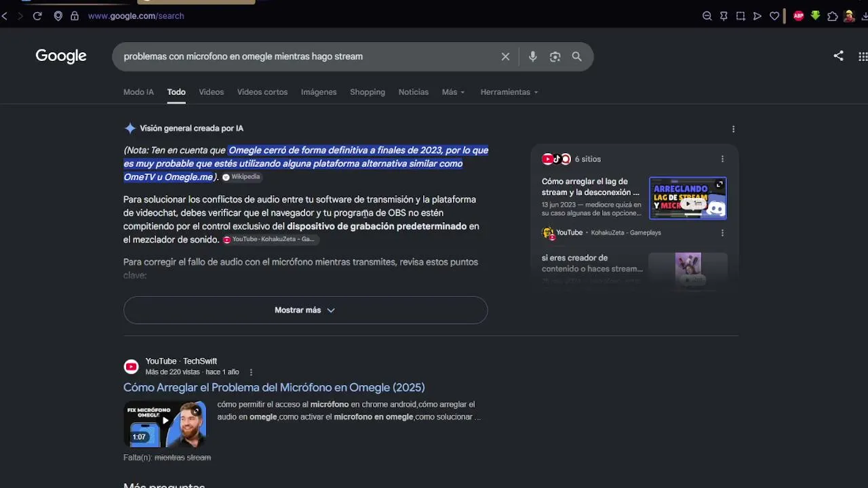Play the Fix Micrófono Omegle video thumbnail
Image resolution: width=868 pixels, height=488 pixels.
click(165, 424)
